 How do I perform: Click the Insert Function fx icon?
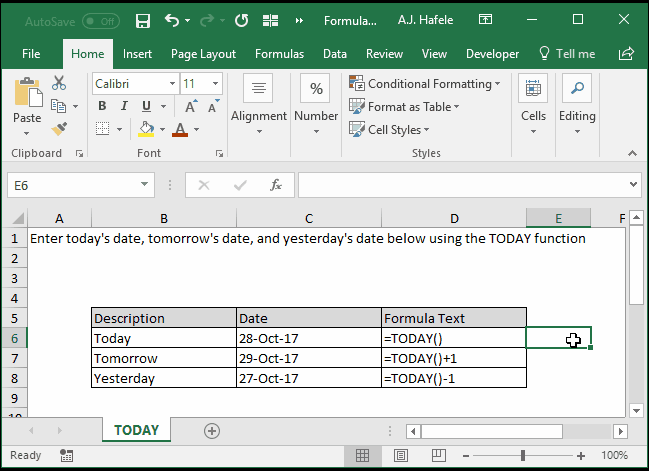coord(276,185)
